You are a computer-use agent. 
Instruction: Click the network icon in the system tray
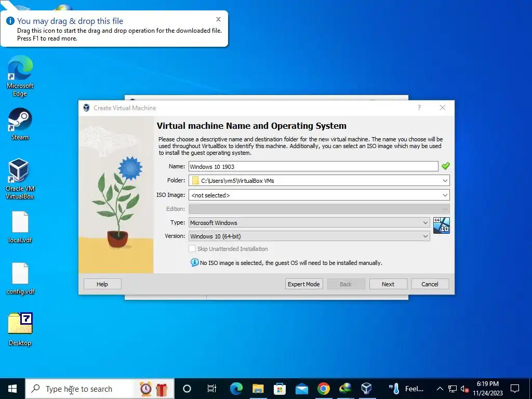click(x=453, y=389)
